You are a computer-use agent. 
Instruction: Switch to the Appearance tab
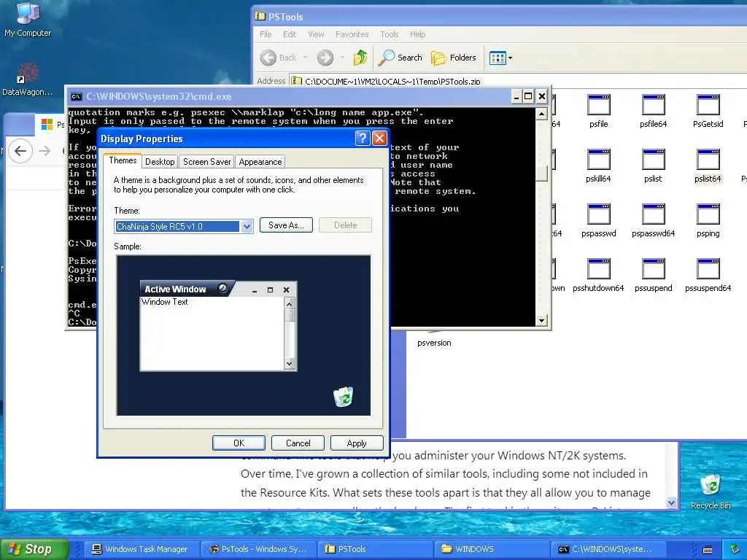click(260, 162)
